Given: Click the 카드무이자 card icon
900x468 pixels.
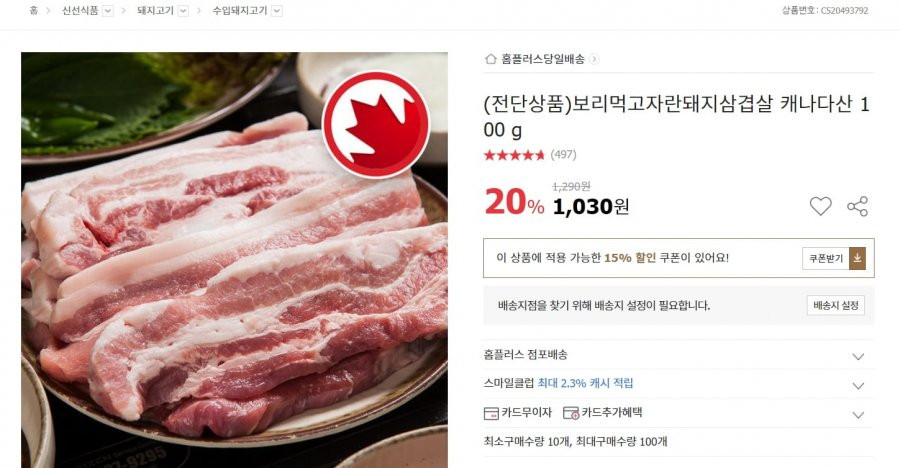Looking at the screenshot, I should [x=491, y=413].
